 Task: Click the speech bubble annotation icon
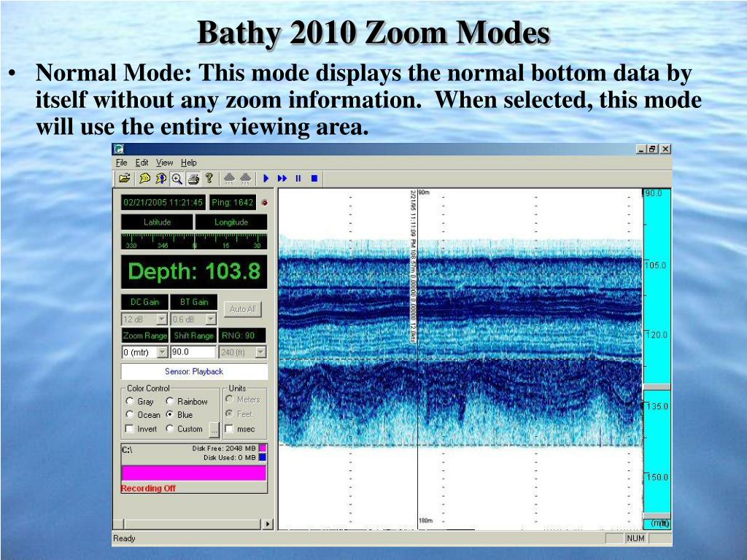pos(144,179)
